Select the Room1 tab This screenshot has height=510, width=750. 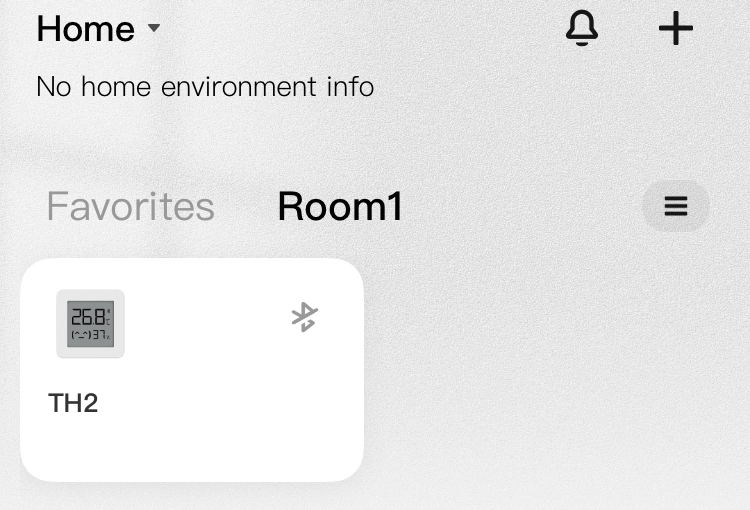coord(340,206)
